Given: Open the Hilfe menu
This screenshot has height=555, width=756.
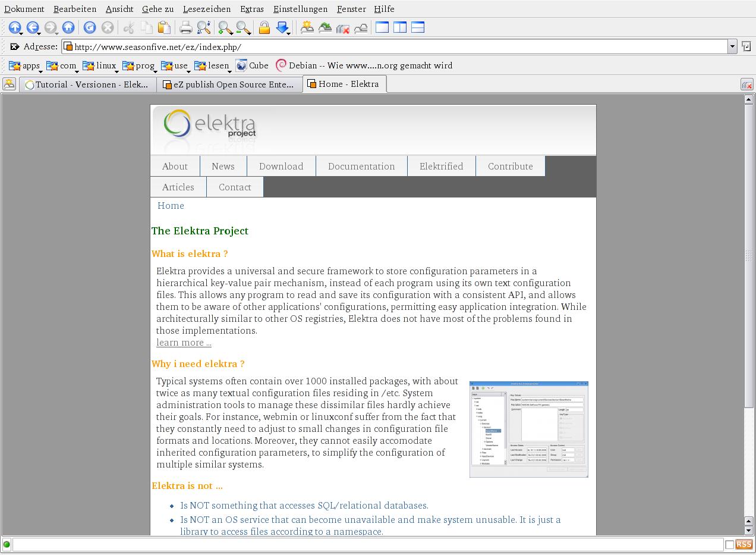Looking at the screenshot, I should pyautogui.click(x=384, y=9).
